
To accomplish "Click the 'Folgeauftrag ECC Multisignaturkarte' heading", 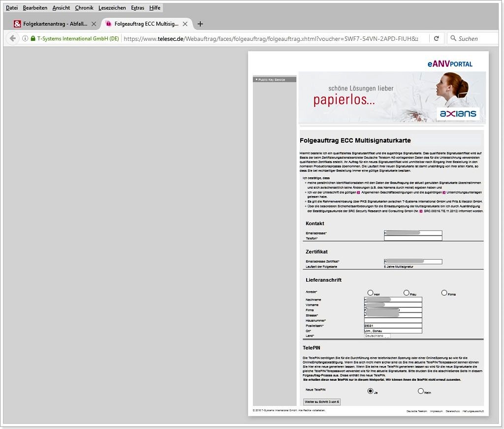I will tap(355, 140).
